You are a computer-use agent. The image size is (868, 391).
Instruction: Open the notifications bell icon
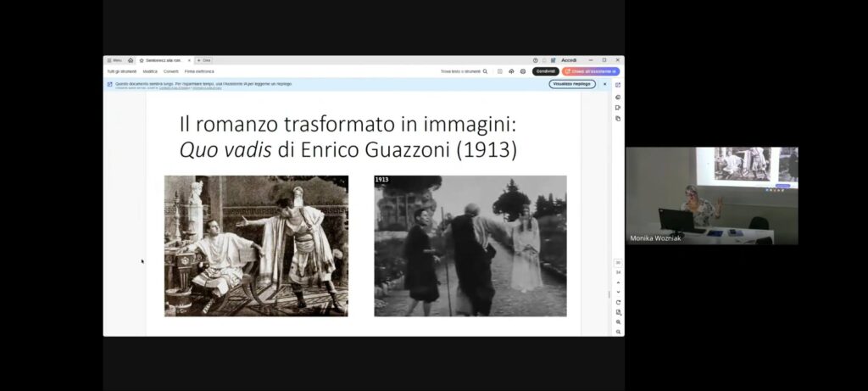tap(543, 60)
